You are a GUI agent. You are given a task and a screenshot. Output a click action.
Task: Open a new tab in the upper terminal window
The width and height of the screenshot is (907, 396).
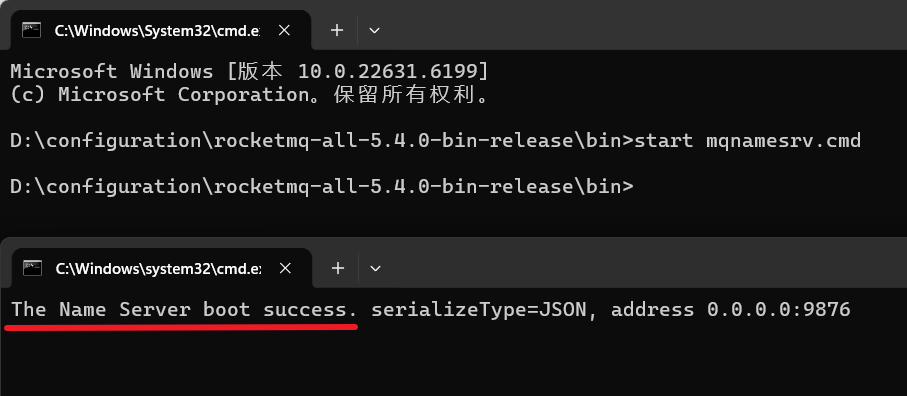point(337,30)
